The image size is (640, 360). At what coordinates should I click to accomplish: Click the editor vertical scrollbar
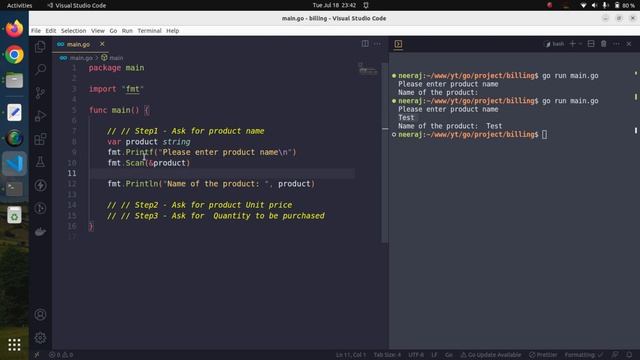click(385, 152)
